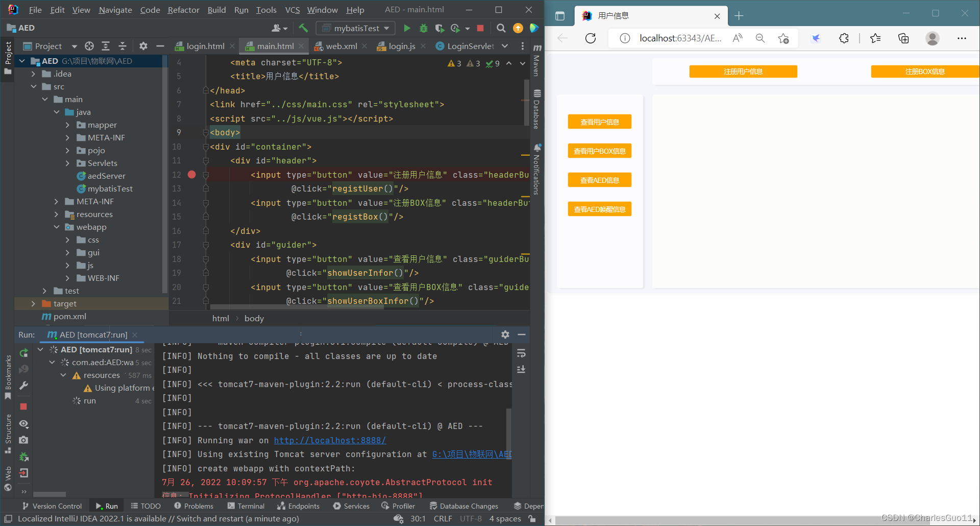Screen dimensions: 980x526
Task: Click 注册BOX信息 button in browser
Action: 925,71
